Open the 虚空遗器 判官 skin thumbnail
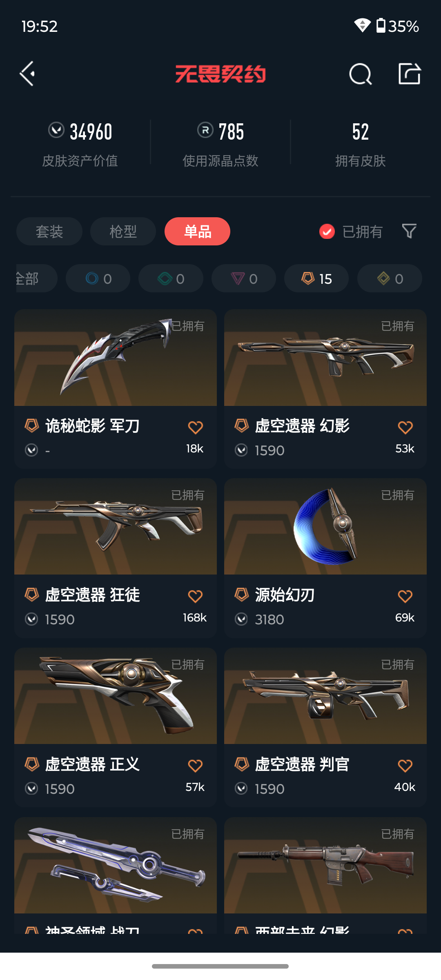441x980 pixels. pos(325,696)
